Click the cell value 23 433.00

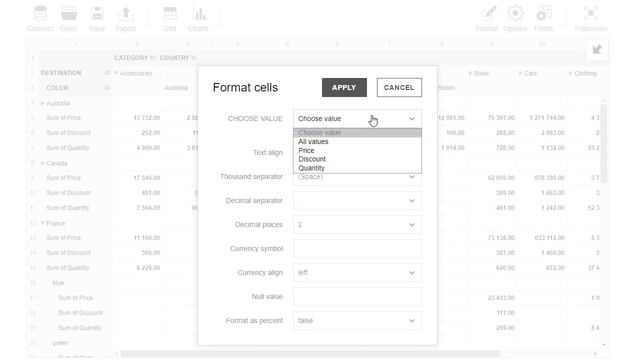pyautogui.click(x=501, y=298)
